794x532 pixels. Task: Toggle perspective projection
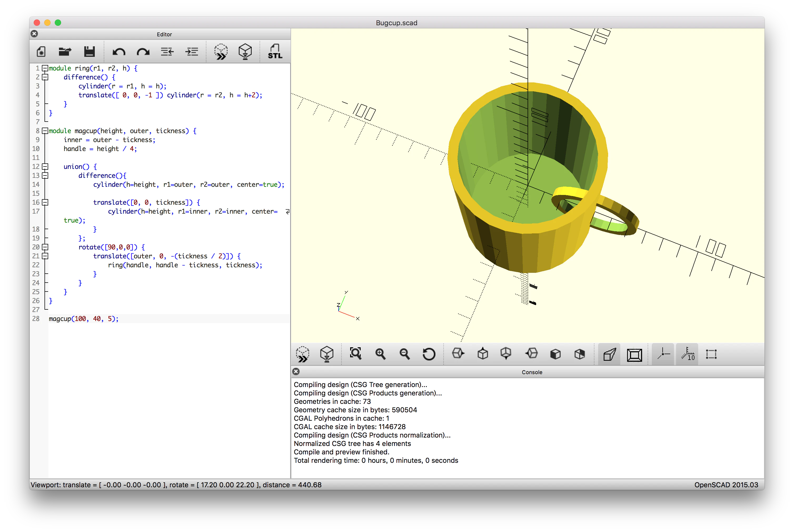click(x=609, y=355)
